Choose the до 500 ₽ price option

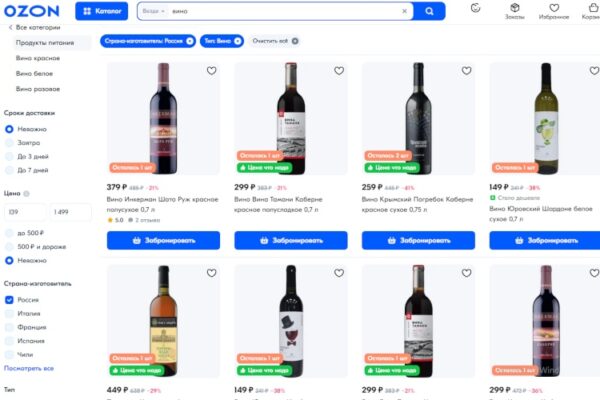coord(10,233)
